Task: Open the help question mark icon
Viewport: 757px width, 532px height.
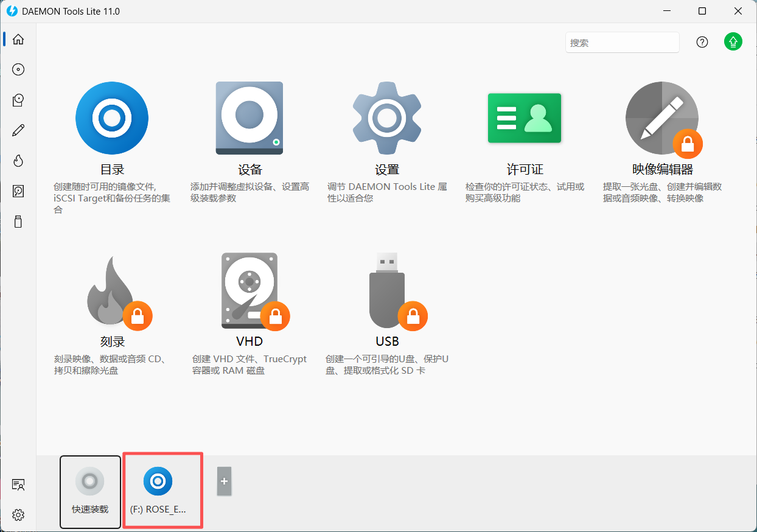Action: 702,41
